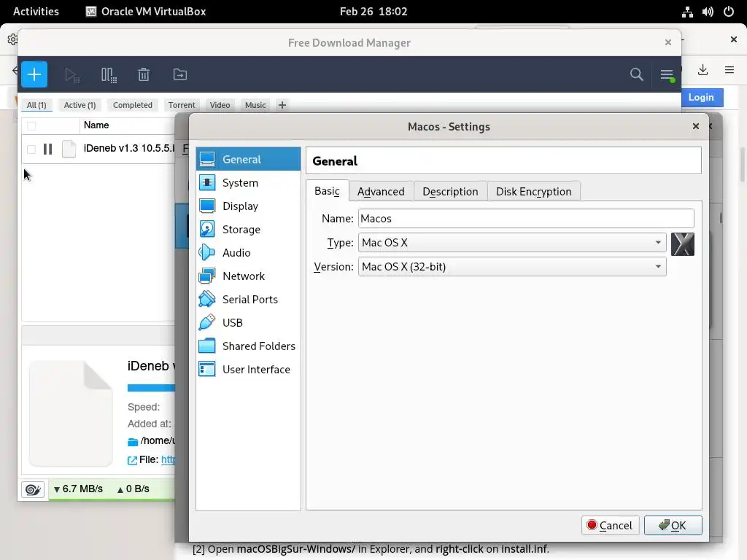
Task: Add a new filter tag
Action: pos(282,105)
